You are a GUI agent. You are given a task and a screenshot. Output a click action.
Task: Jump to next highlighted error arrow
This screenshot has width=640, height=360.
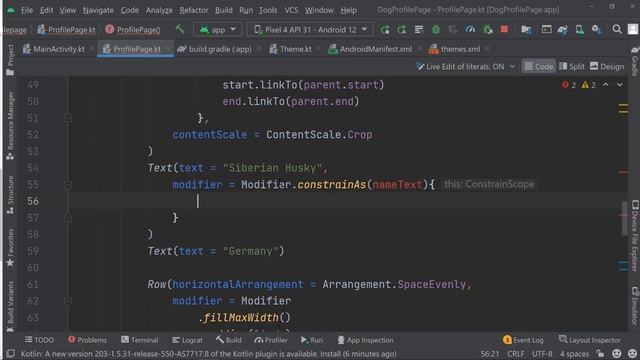tap(620, 85)
